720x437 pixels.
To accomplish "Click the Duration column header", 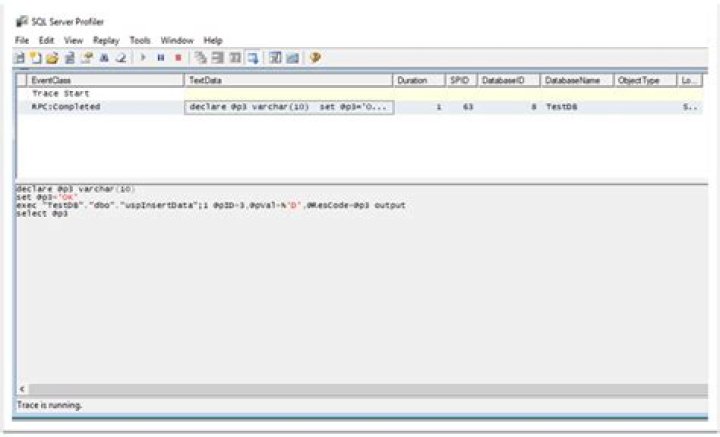I will tap(419, 80).
